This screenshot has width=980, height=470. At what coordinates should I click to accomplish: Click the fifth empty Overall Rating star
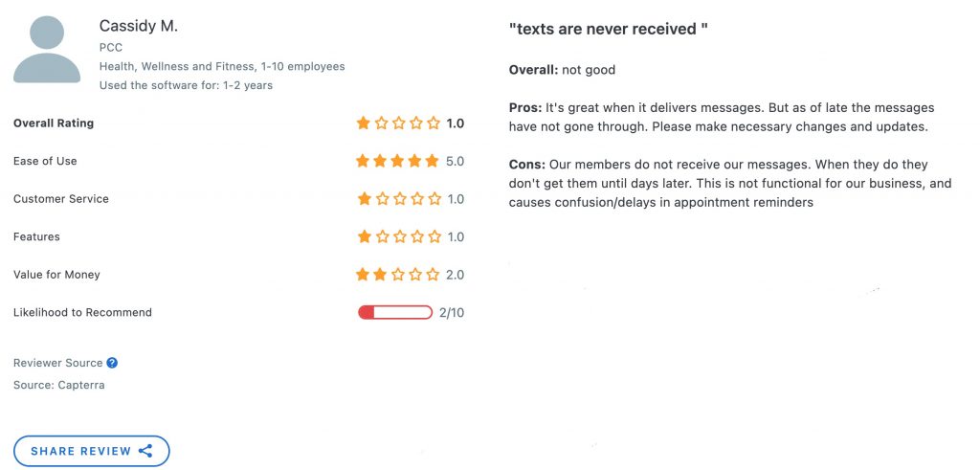pos(434,123)
